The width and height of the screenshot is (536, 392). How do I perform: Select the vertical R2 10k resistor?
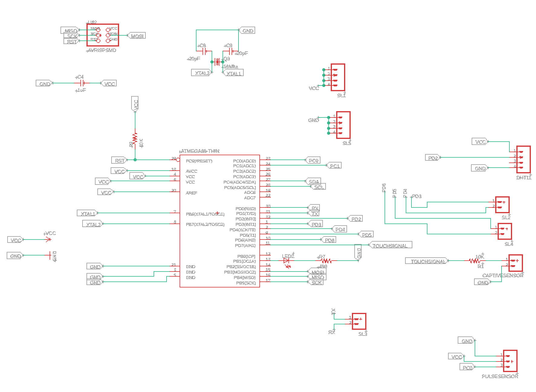point(135,138)
